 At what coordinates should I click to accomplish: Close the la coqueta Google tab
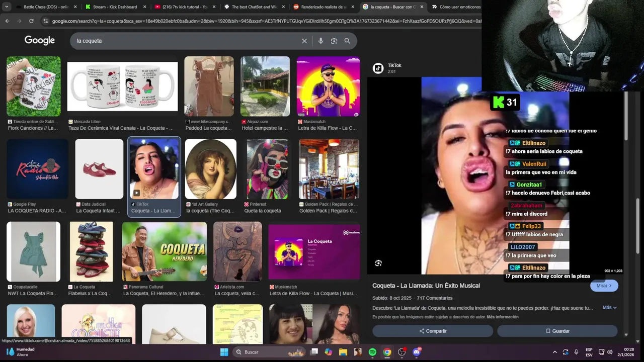coord(421,7)
